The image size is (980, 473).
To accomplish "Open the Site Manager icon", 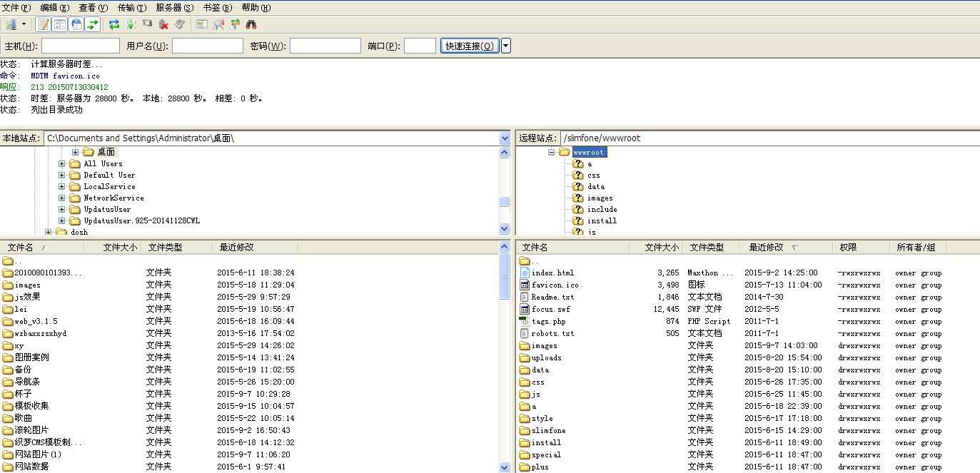I will coord(10,24).
